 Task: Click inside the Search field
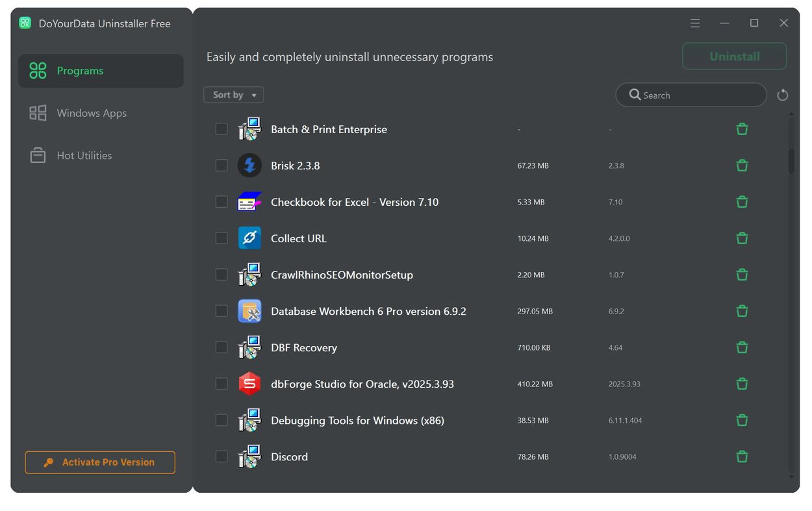click(691, 95)
